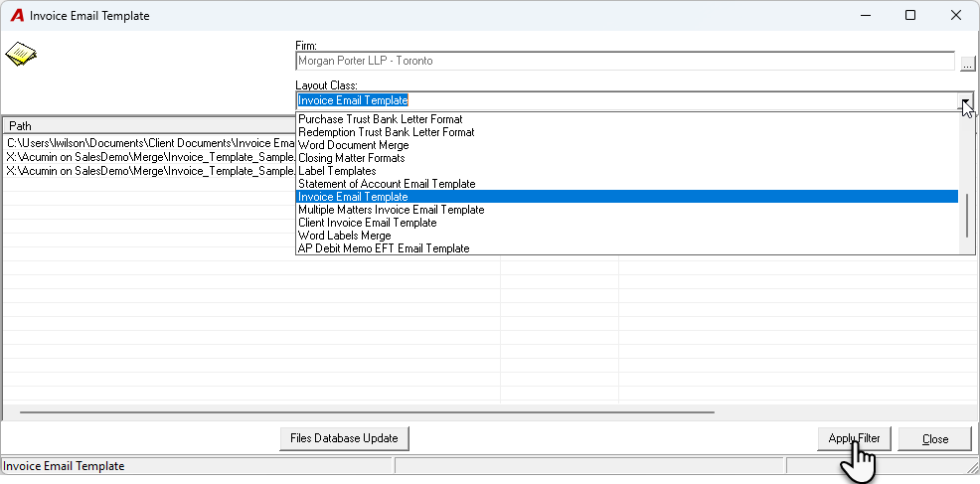This screenshot has width=980, height=484.
Task: Click the Apply Filter button
Action: tap(855, 438)
